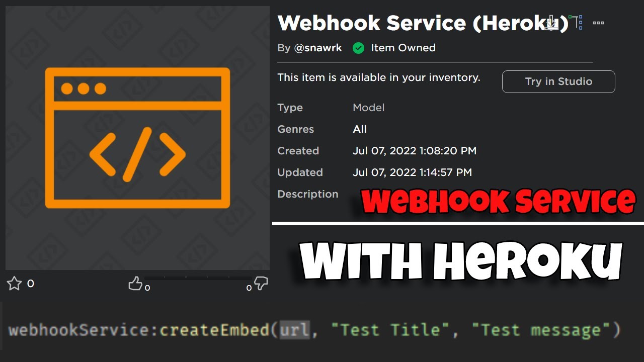Image resolution: width=644 pixels, height=362 pixels.
Task: Click the tree hierarchy icon beside the title
Action: (x=576, y=23)
